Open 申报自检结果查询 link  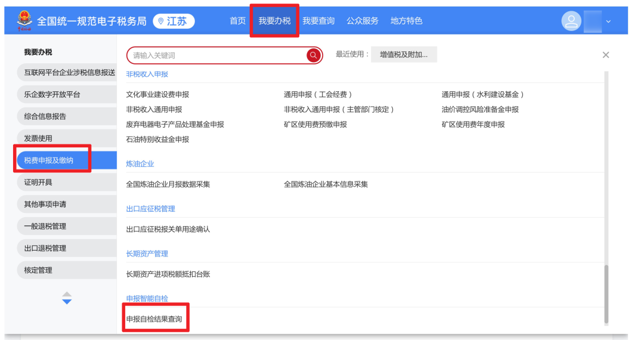coord(154,319)
